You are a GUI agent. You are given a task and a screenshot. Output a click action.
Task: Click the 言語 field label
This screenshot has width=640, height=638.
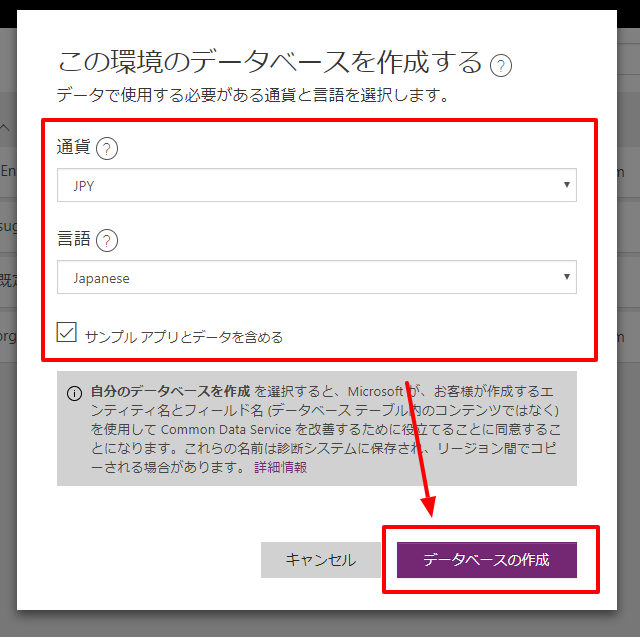pyautogui.click(x=73, y=239)
